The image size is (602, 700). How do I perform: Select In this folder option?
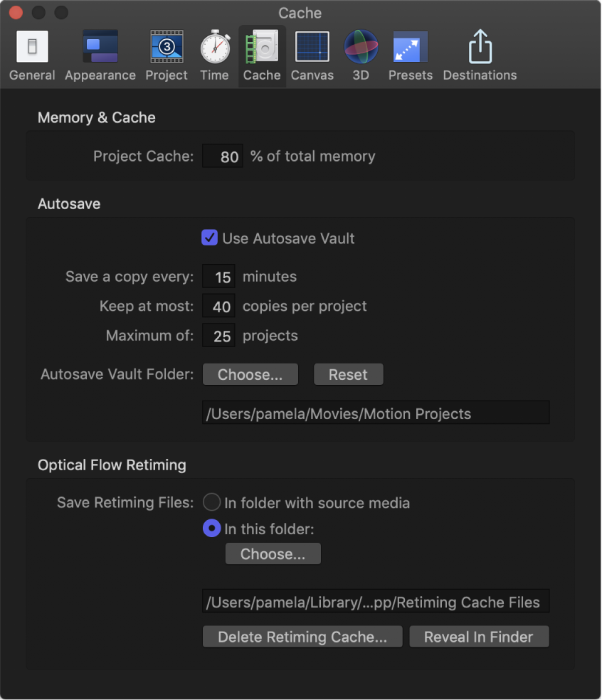coord(211,529)
